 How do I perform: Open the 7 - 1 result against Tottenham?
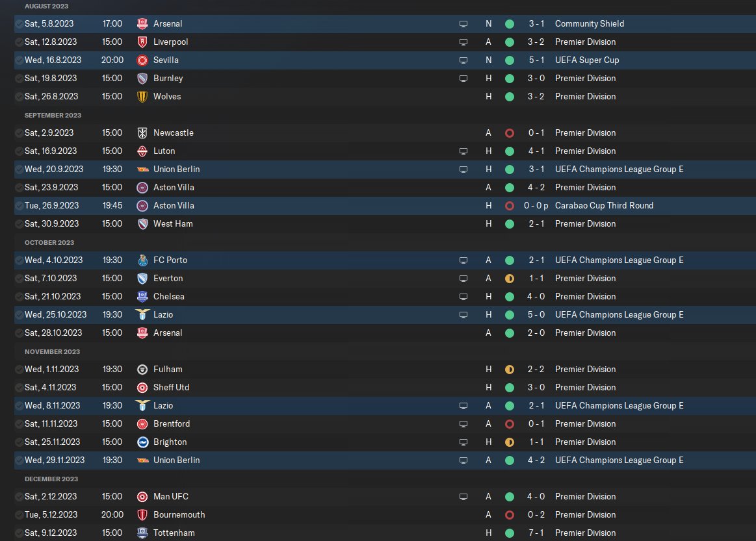(536, 533)
